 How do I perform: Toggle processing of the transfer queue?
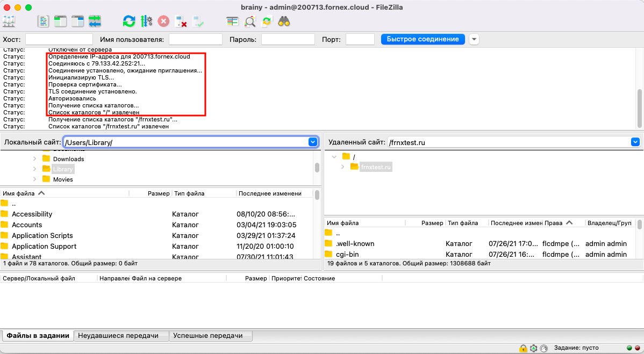pyautogui.click(x=146, y=21)
